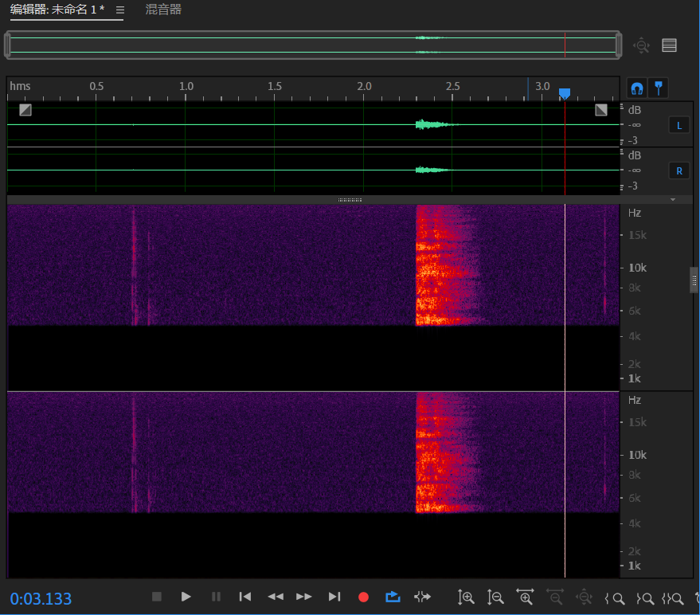The height and width of the screenshot is (615, 700).
Task: Open the editor panel menu icon
Action: [120, 10]
